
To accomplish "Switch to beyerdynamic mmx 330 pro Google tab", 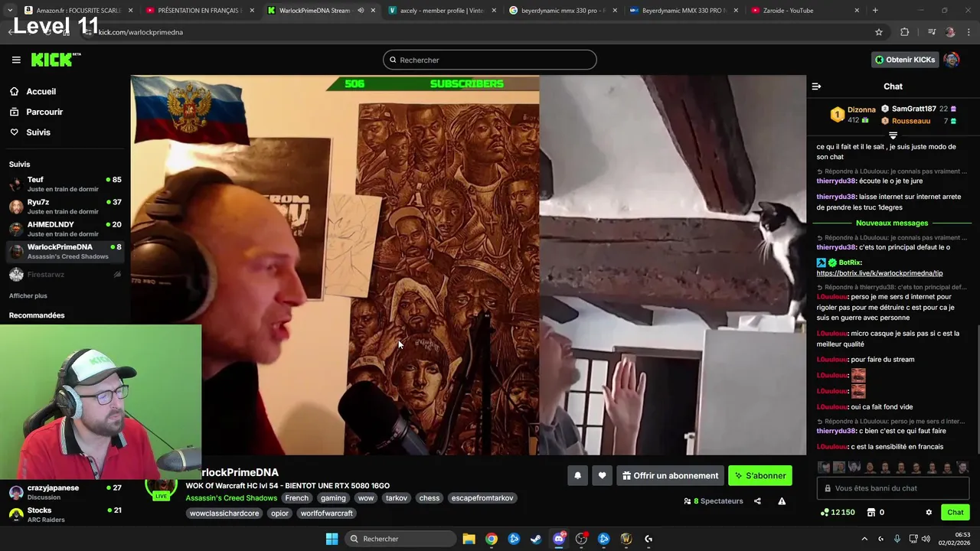I will pyautogui.click(x=563, y=11).
